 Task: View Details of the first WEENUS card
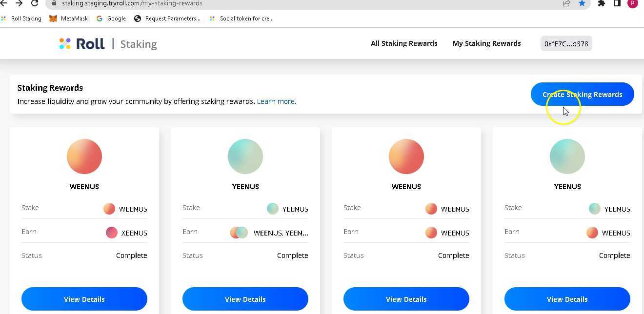click(x=84, y=299)
